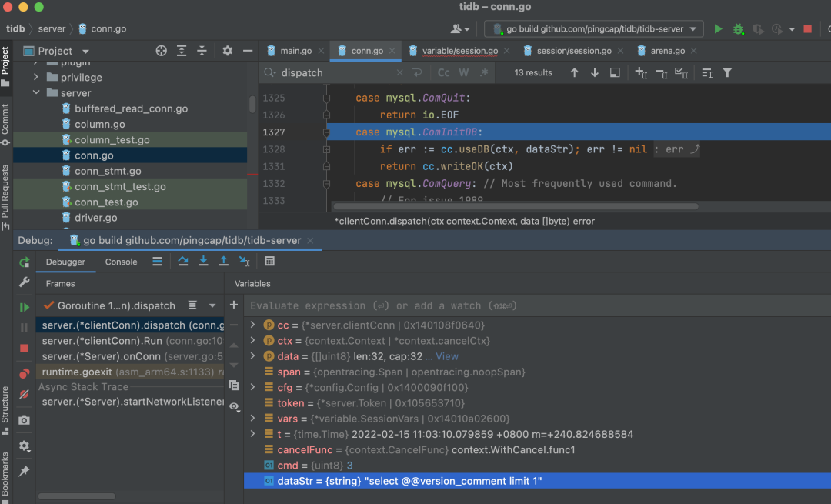Enable Regex option in search bar

coord(484,72)
